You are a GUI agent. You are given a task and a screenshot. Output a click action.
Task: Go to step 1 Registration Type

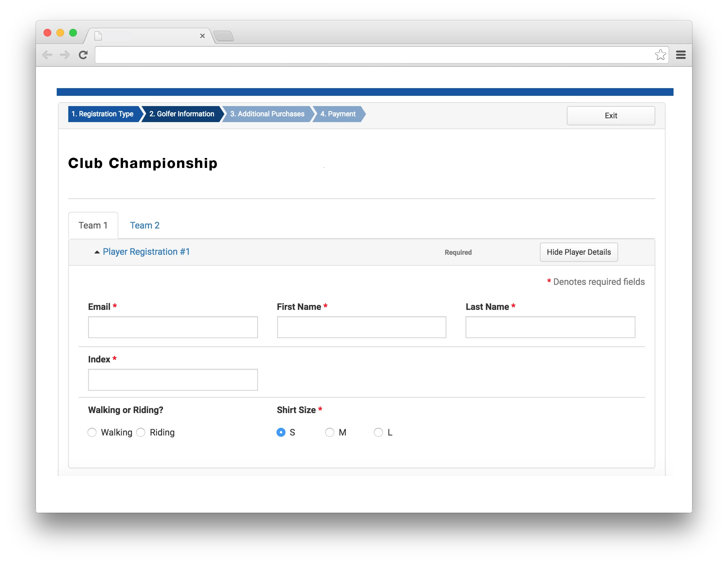103,114
